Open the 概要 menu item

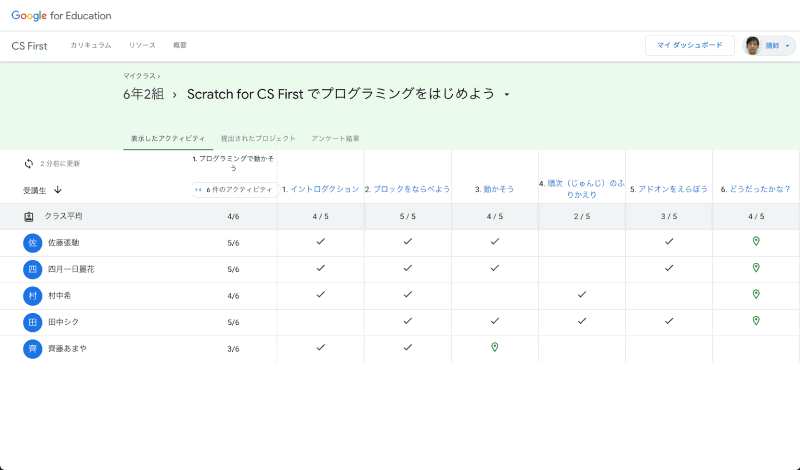[x=180, y=45]
